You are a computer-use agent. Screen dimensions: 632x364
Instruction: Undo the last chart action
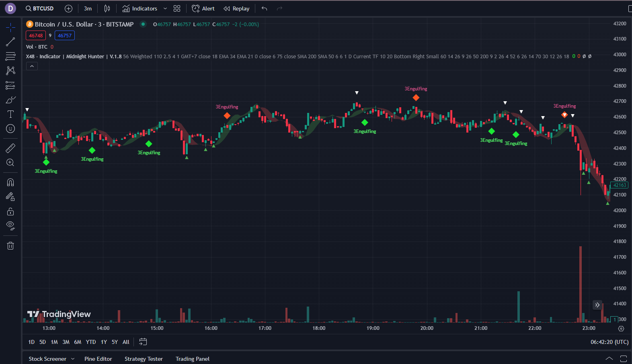tap(264, 8)
